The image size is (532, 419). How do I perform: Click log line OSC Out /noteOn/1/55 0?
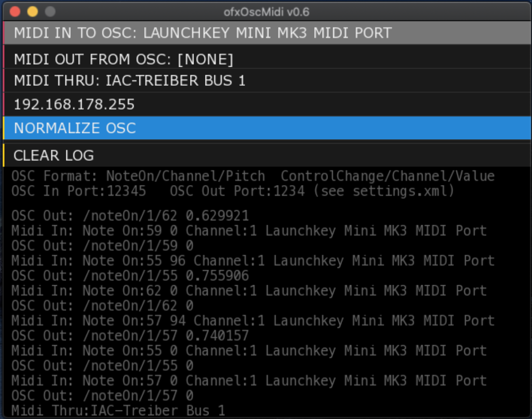click(x=102, y=365)
